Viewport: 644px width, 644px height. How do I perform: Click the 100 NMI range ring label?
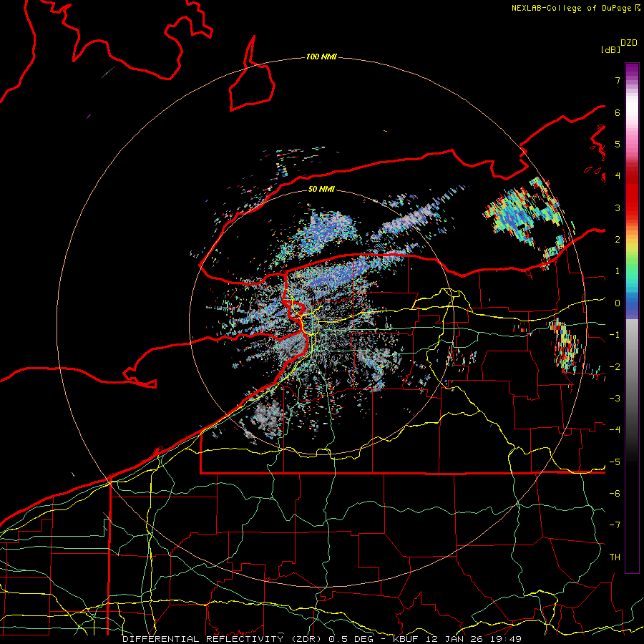pyautogui.click(x=321, y=57)
